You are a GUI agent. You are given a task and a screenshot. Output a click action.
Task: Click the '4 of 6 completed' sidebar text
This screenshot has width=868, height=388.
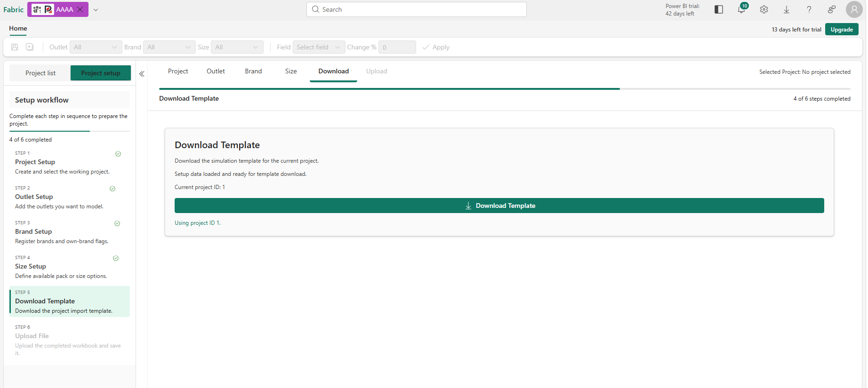click(x=31, y=140)
